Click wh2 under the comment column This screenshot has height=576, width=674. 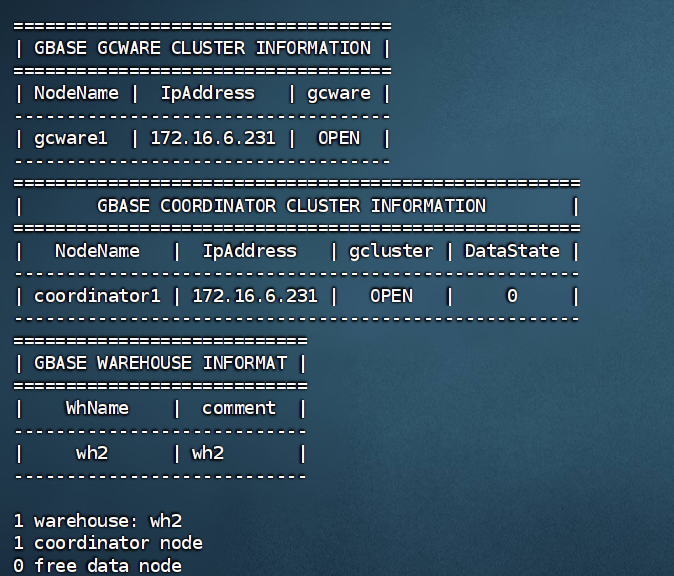[x=208, y=453]
